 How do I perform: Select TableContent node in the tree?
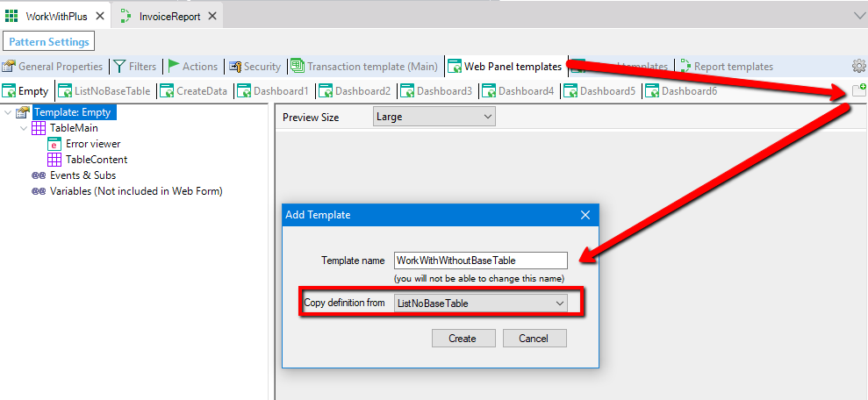[x=96, y=160]
